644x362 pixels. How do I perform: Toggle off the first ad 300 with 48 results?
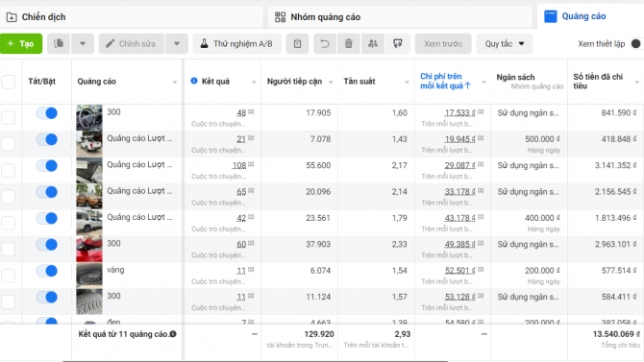click(x=47, y=113)
